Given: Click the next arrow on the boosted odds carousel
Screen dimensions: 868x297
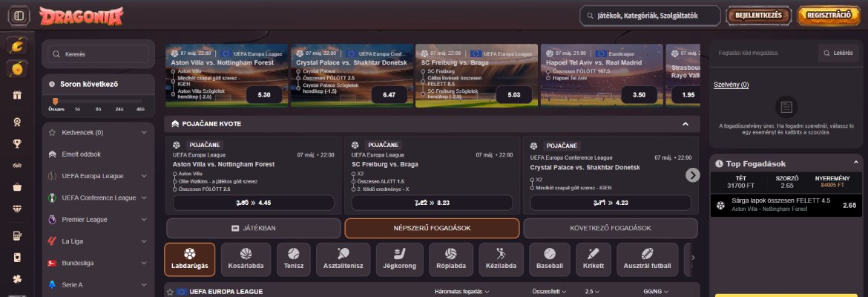Looking at the screenshot, I should tap(692, 175).
